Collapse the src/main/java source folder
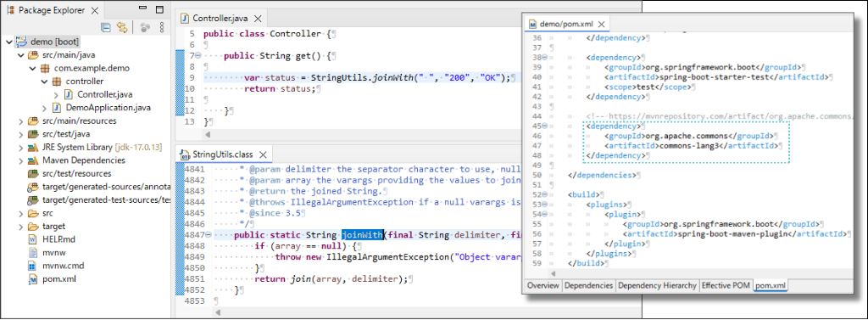The height and width of the screenshot is (320, 868). click(21, 55)
